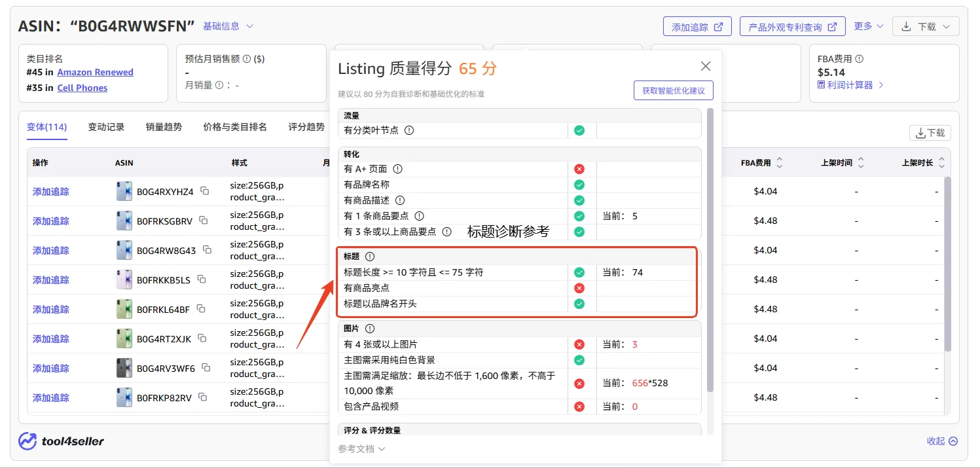Close the Listing quality score popup
980x468 pixels.
[705, 66]
